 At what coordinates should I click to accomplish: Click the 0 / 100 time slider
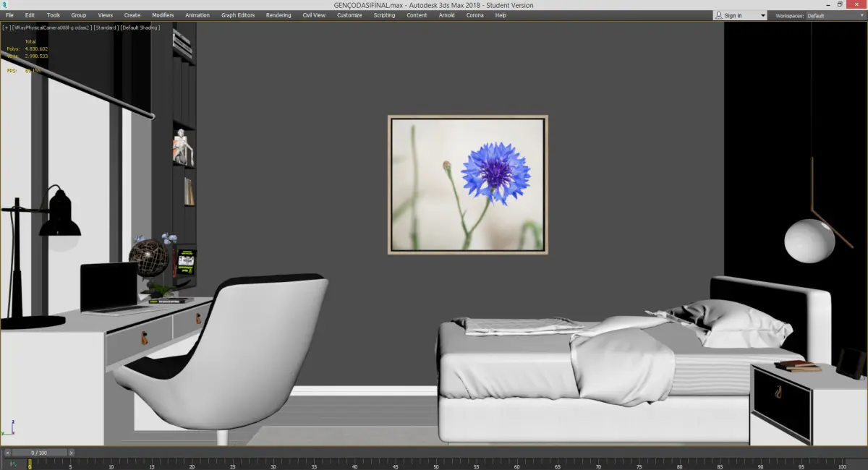(x=40, y=453)
